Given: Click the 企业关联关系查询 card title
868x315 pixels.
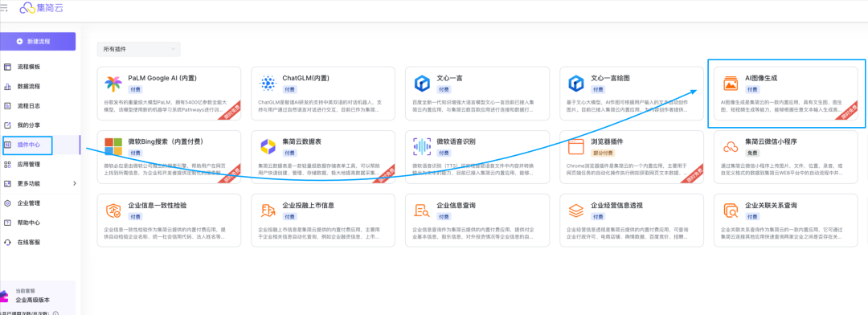Looking at the screenshot, I should 771,205.
